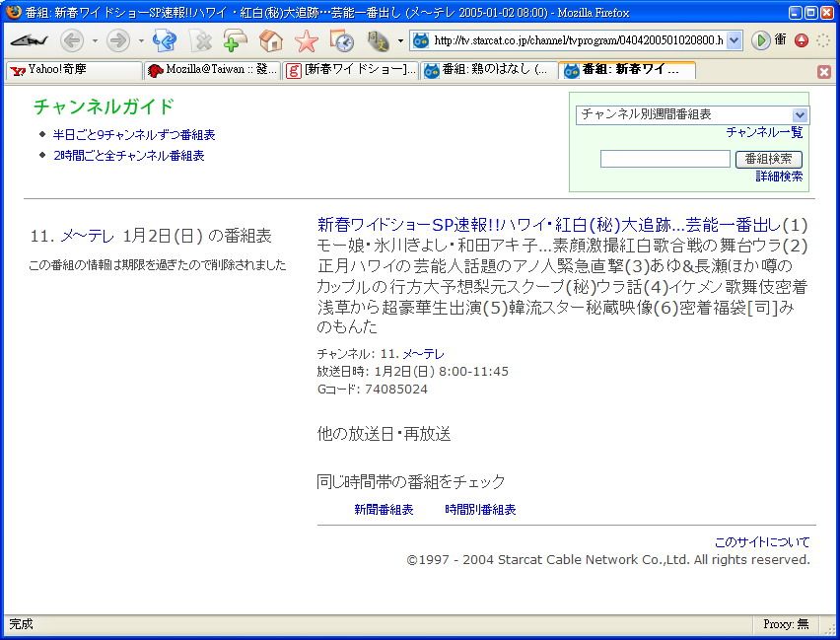The width and height of the screenshot is (840, 640).
Task: Click the 番組検索 button
Action: (x=768, y=159)
